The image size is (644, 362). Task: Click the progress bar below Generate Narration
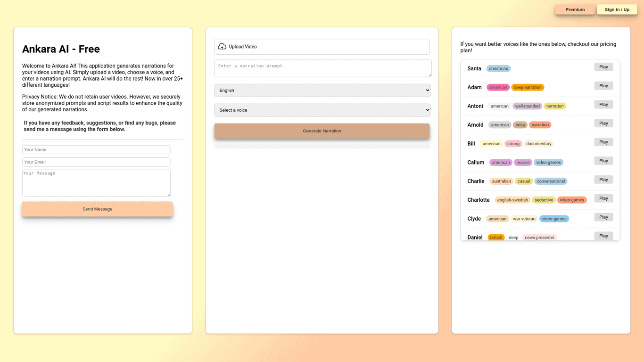(322, 146)
